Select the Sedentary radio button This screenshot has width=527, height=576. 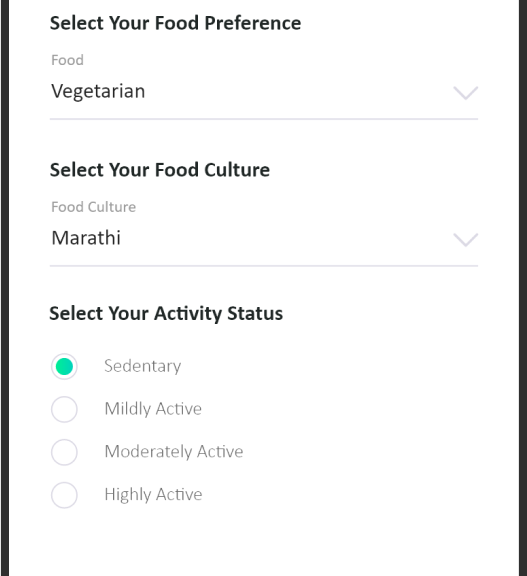64,366
